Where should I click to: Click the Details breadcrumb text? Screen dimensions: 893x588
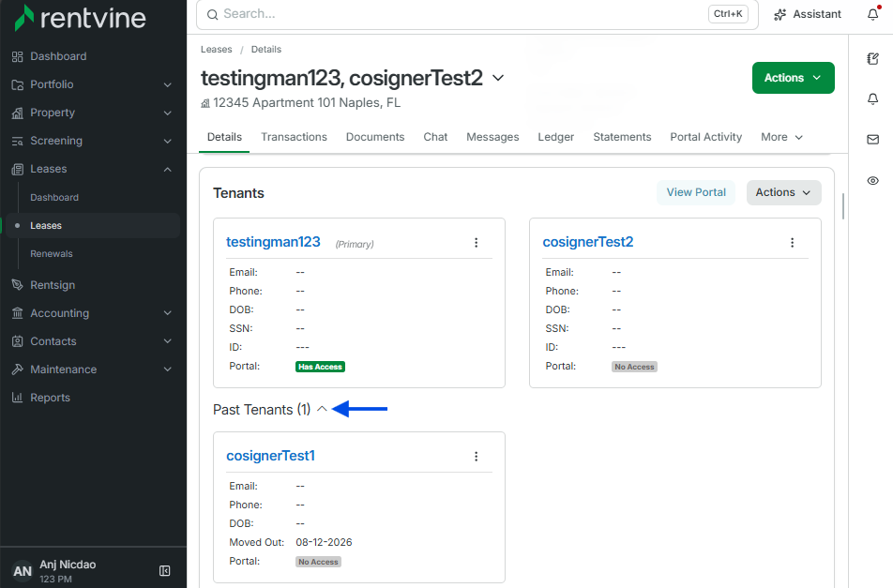click(266, 50)
